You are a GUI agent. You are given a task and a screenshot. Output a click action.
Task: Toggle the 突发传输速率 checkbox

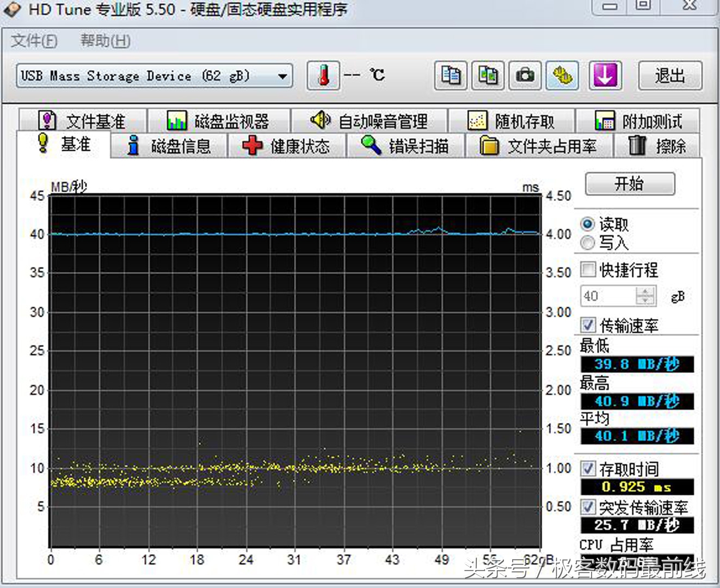(588, 507)
